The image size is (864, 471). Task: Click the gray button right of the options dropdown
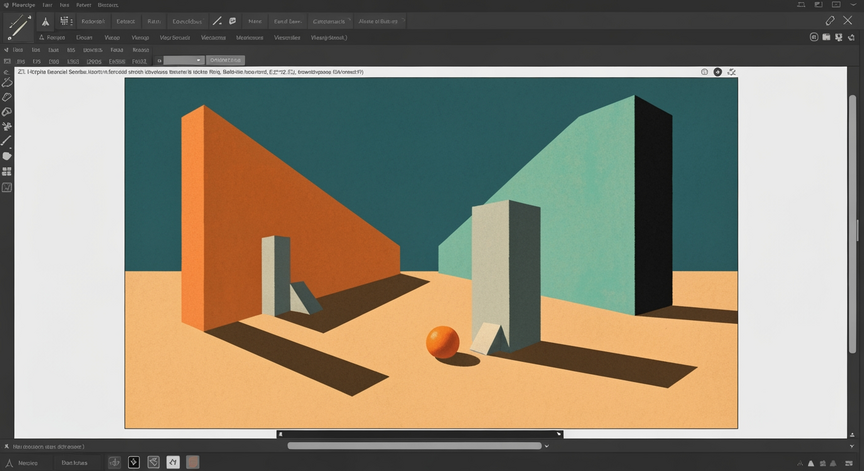click(225, 60)
